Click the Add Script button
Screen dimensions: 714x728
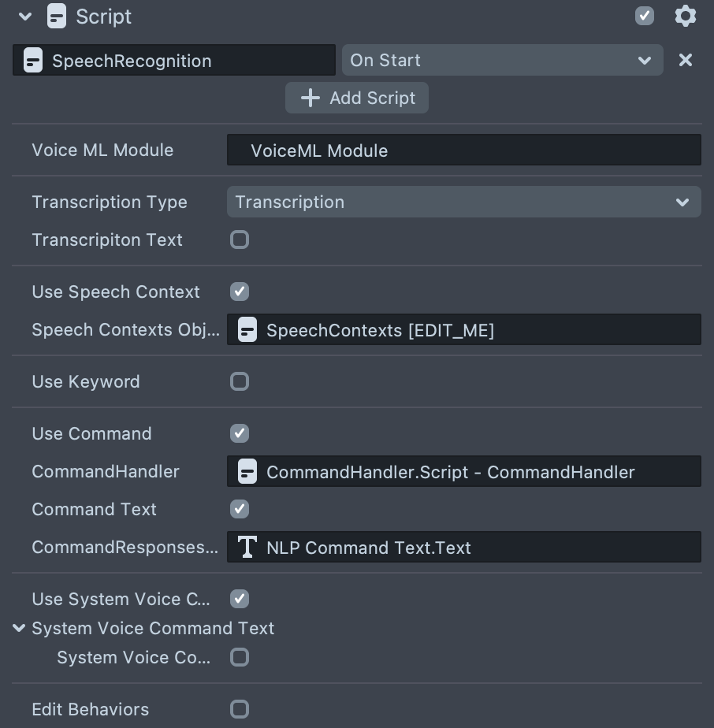(x=357, y=98)
